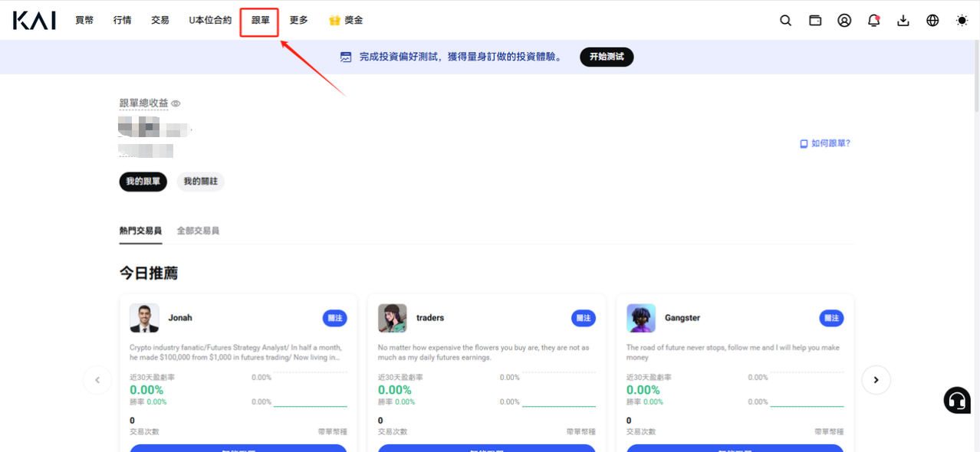Open the language globe icon

[x=932, y=21]
